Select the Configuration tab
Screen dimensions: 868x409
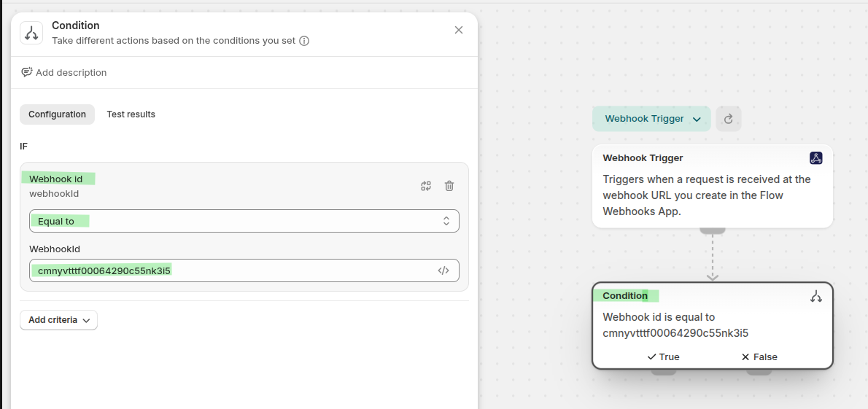(x=57, y=114)
